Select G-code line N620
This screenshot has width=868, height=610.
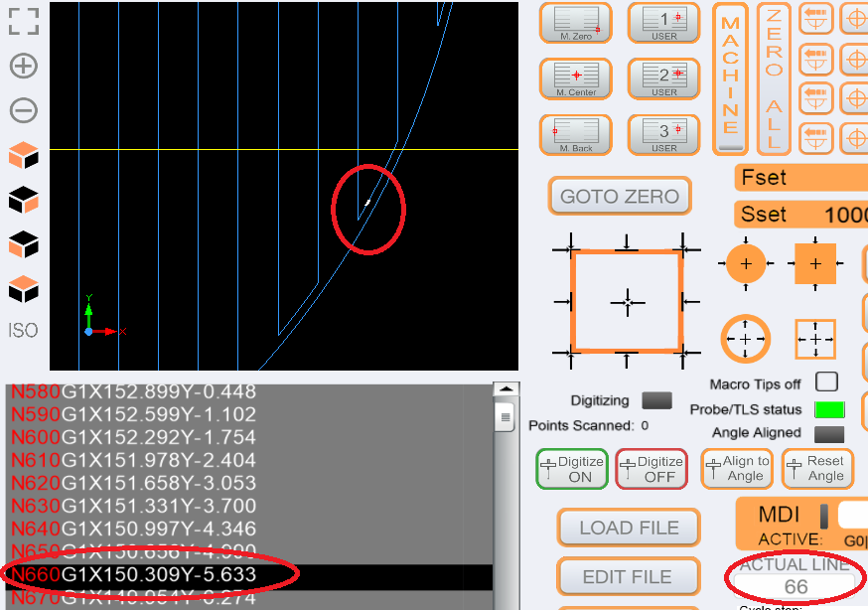pos(249,483)
